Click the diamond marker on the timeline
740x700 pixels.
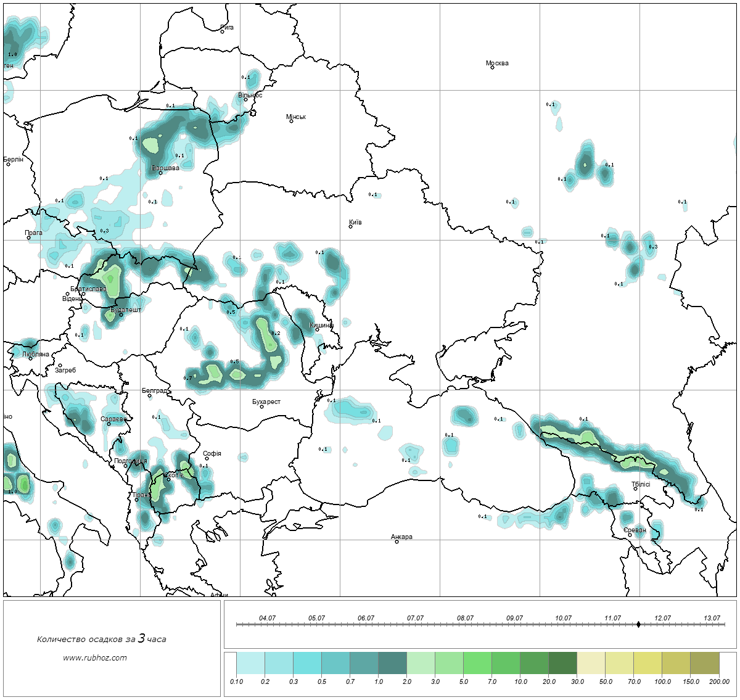click(x=638, y=625)
